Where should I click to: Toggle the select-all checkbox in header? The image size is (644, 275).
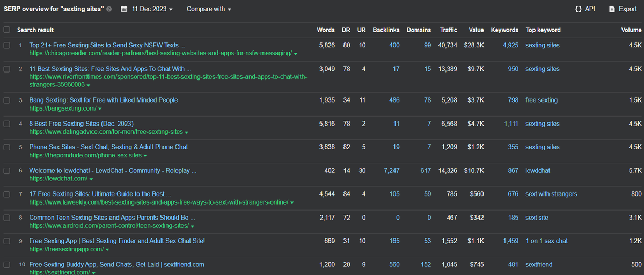(x=6, y=30)
